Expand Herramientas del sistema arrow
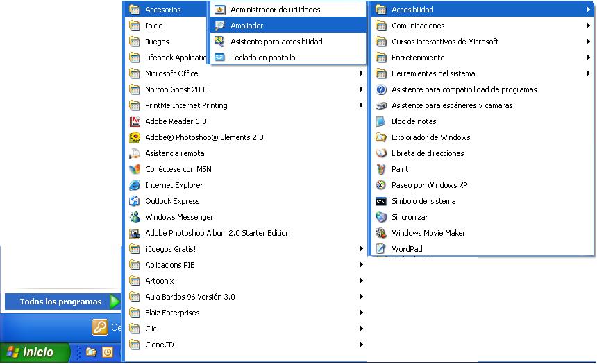Image resolution: width=597 pixels, height=364 pixels. [x=589, y=73]
